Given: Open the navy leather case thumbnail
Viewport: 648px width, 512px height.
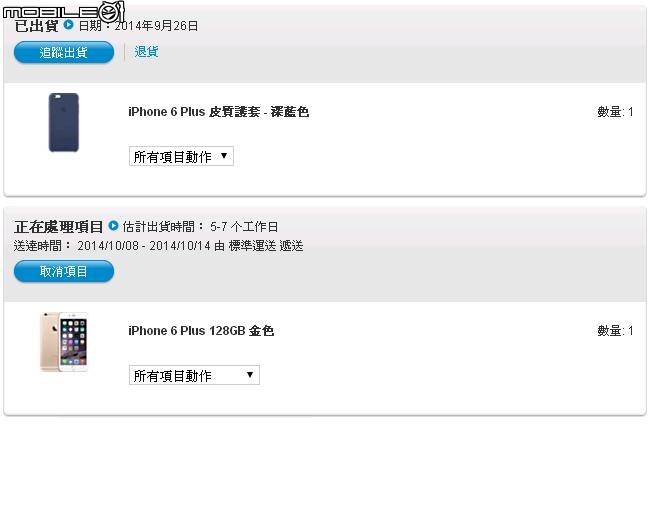Looking at the screenshot, I should (x=64, y=122).
